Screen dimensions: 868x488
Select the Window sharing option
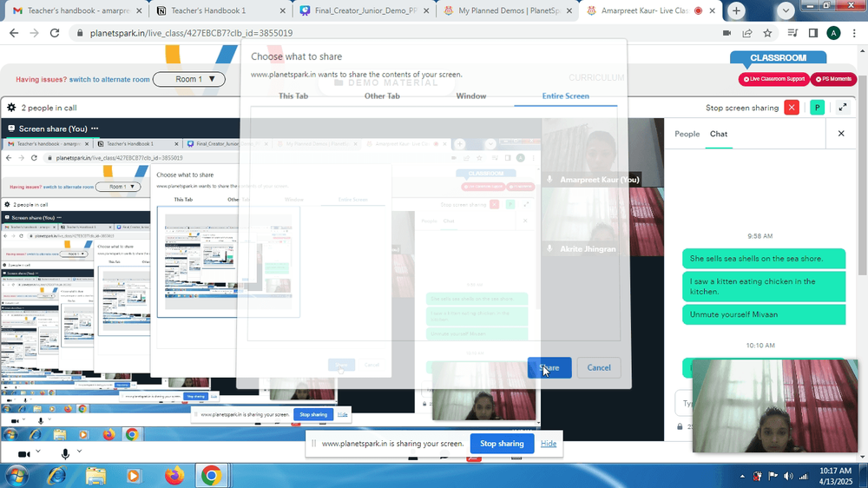(471, 96)
